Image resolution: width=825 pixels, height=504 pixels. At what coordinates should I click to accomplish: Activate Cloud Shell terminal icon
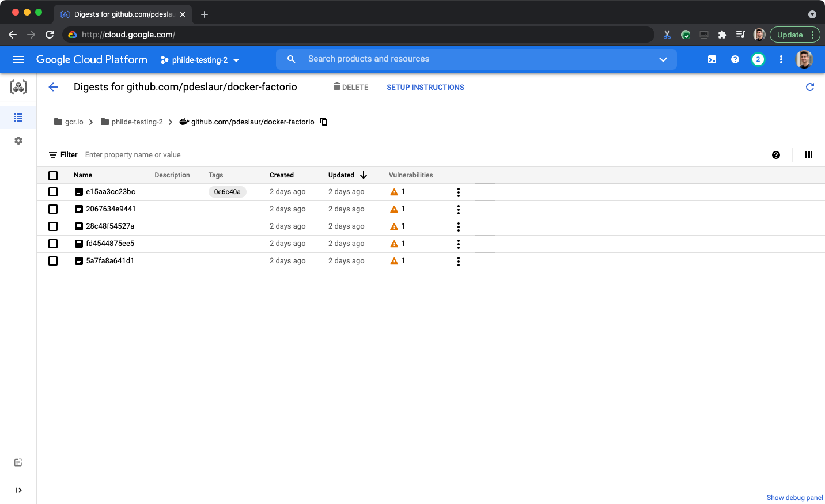tap(712, 59)
